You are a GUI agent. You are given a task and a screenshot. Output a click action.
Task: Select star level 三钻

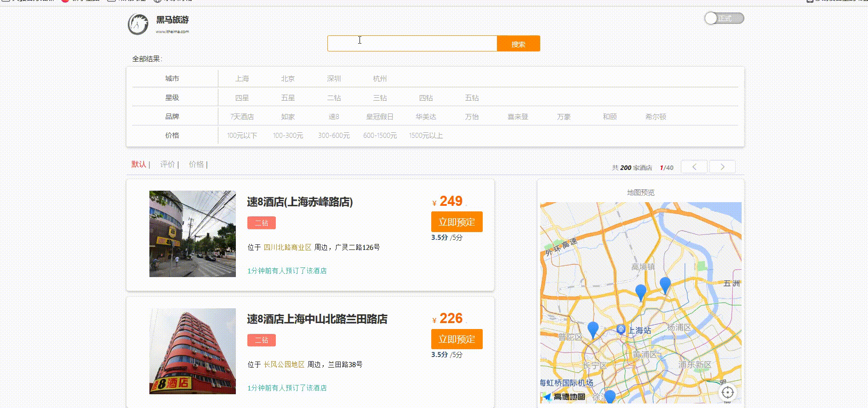(380, 98)
